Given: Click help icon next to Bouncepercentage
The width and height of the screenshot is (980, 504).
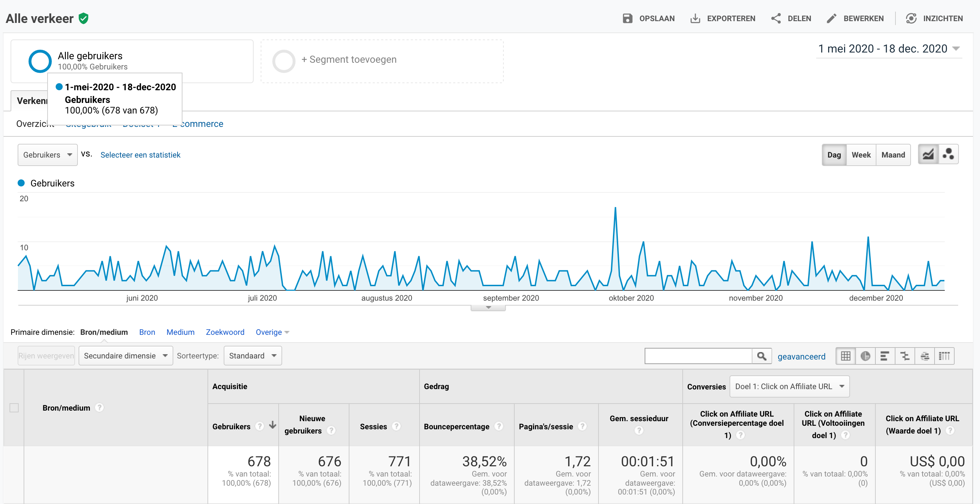Looking at the screenshot, I should (499, 426).
